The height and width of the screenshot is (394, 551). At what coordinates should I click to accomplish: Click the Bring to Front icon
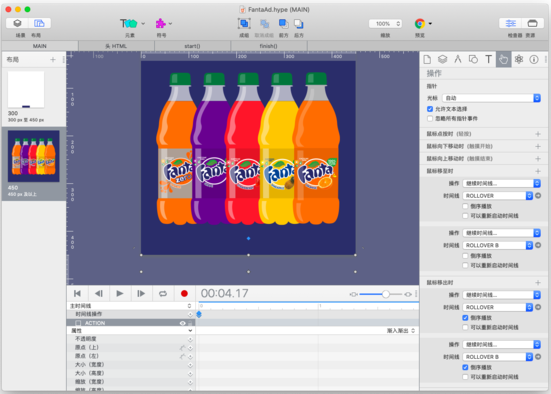283,24
